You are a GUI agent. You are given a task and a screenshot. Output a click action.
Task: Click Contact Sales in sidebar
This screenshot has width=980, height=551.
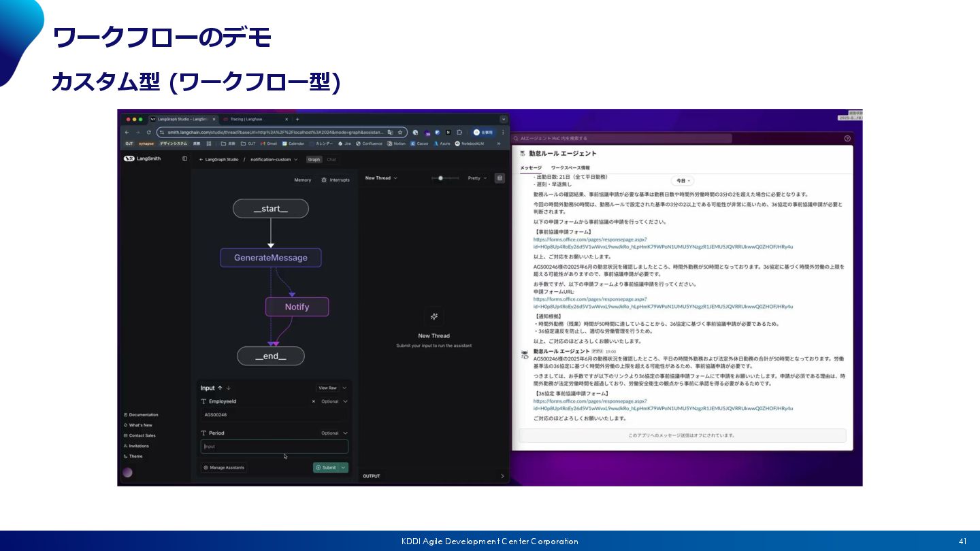(140, 435)
